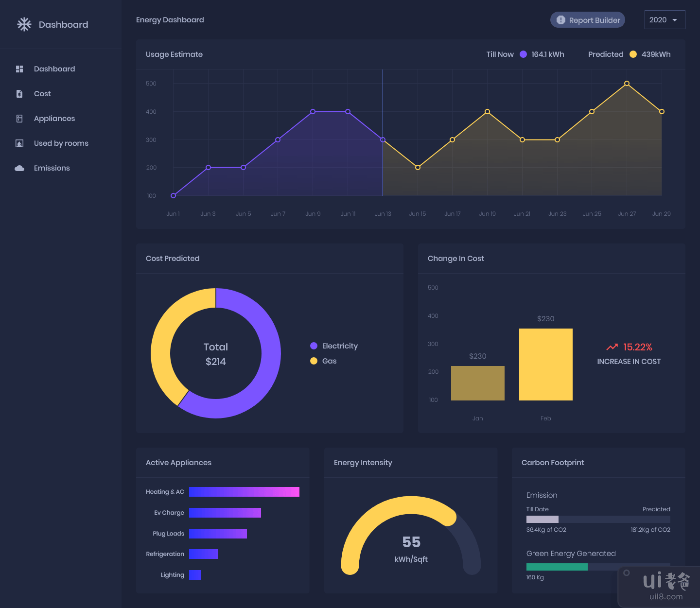Click the dropdown arrow beside 2020
The image size is (700, 608).
tap(675, 20)
